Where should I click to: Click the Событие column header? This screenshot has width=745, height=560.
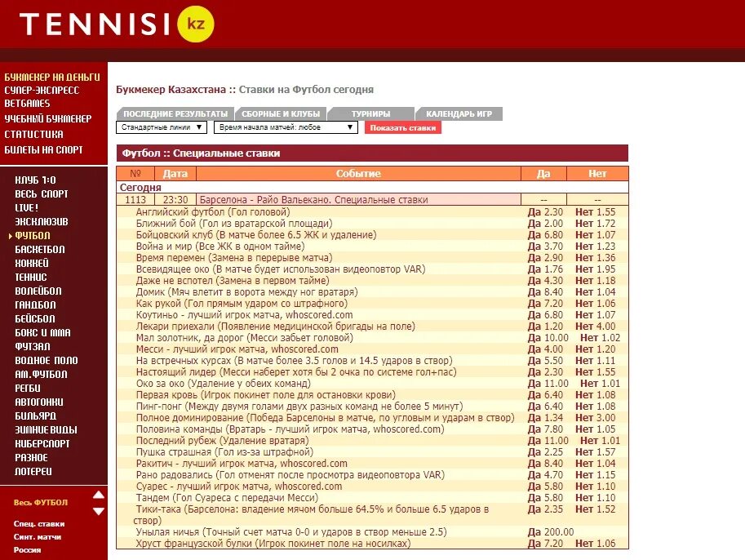click(x=359, y=174)
